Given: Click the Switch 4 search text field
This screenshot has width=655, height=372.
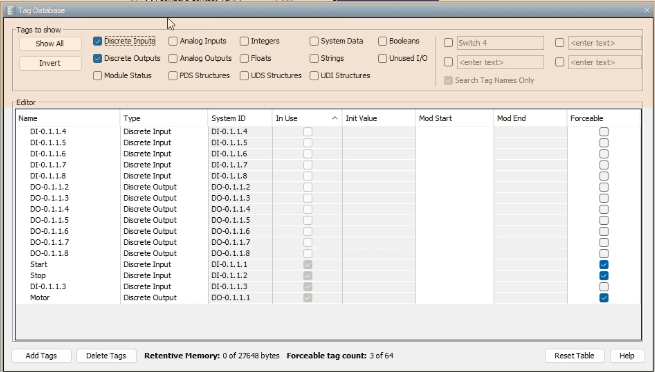Looking at the screenshot, I should (x=500, y=43).
